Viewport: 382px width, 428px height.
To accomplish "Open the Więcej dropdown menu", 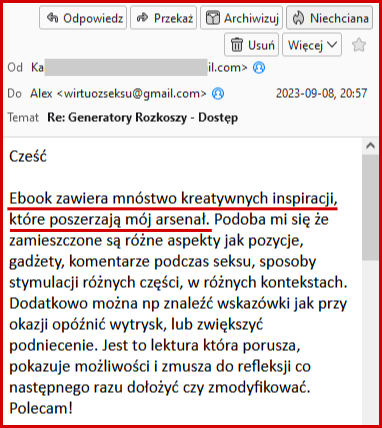I will (x=312, y=44).
